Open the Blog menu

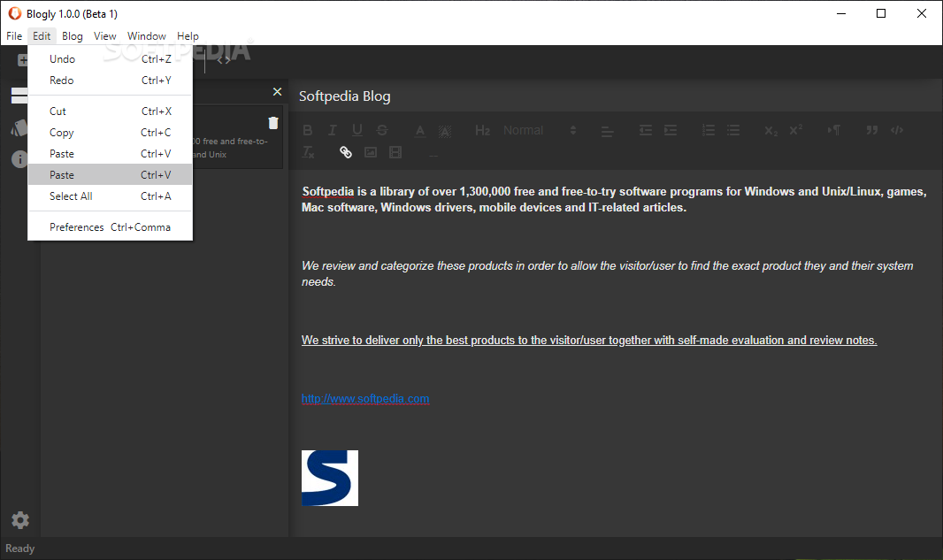pos(73,36)
